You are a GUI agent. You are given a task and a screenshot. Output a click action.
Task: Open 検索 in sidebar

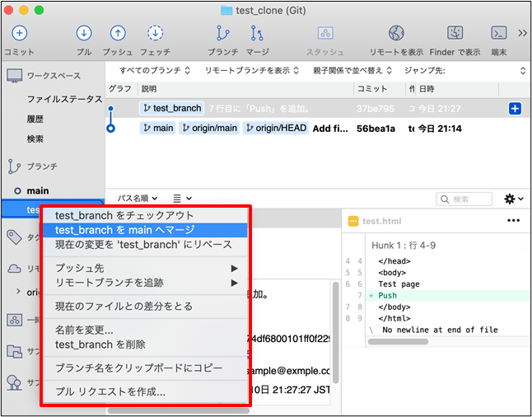pyautogui.click(x=35, y=139)
